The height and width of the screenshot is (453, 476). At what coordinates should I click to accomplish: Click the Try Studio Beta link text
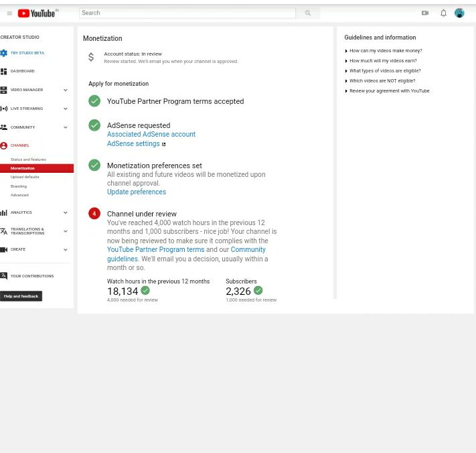[27, 53]
